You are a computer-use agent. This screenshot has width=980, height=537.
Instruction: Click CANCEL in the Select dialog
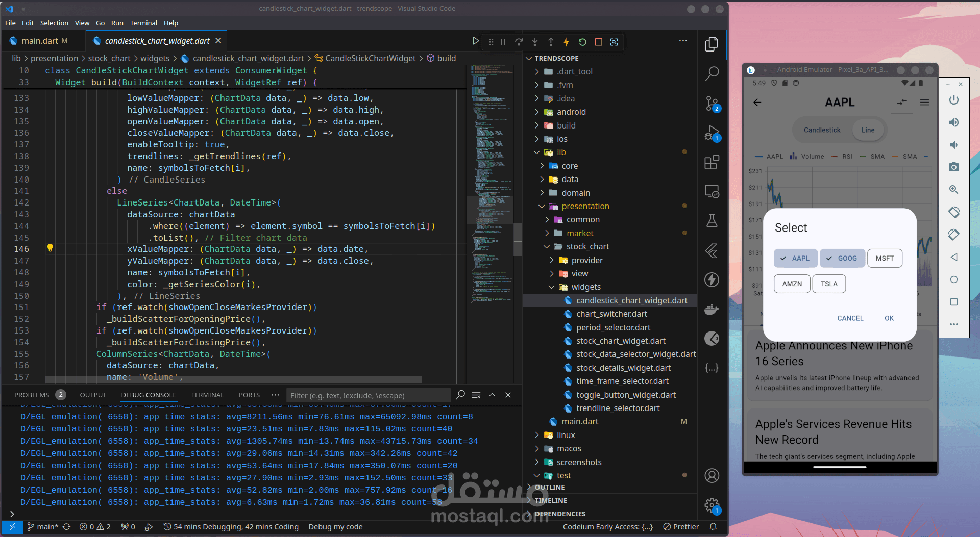[x=850, y=318]
